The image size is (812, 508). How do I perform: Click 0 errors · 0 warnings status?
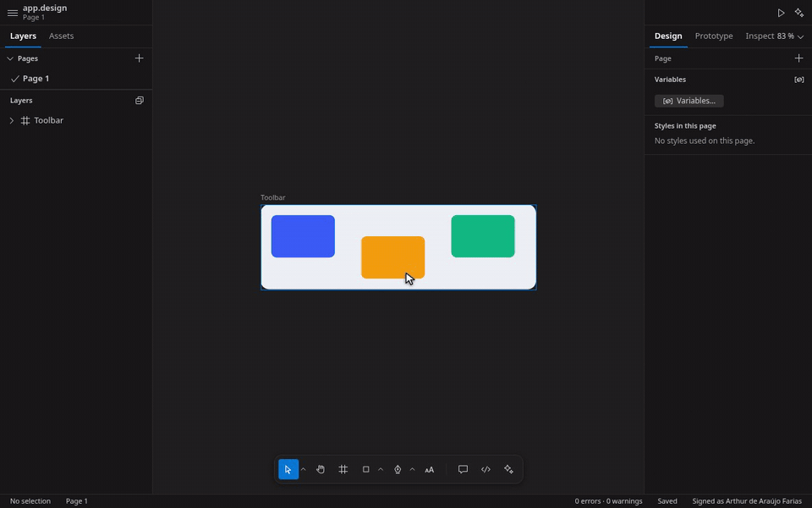coord(608,501)
